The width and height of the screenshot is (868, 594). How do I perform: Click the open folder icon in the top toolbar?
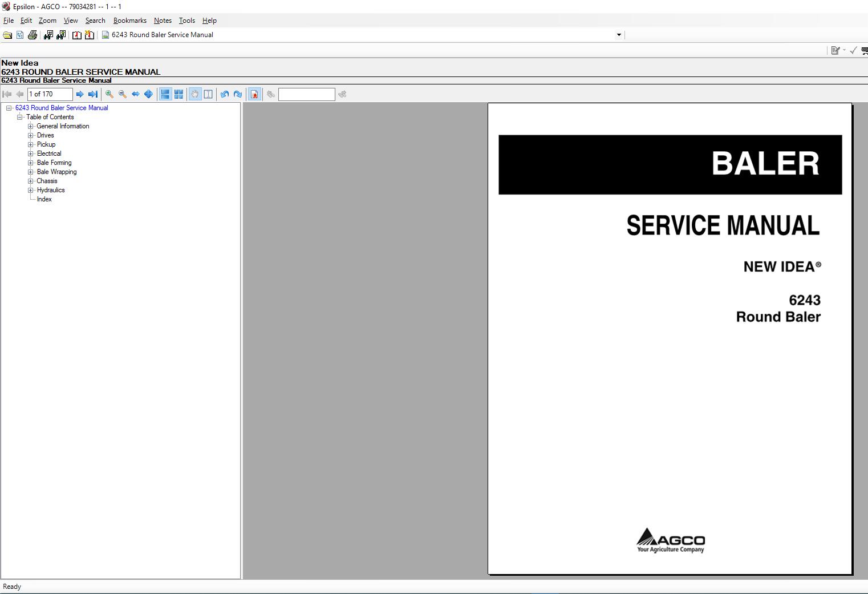point(7,35)
